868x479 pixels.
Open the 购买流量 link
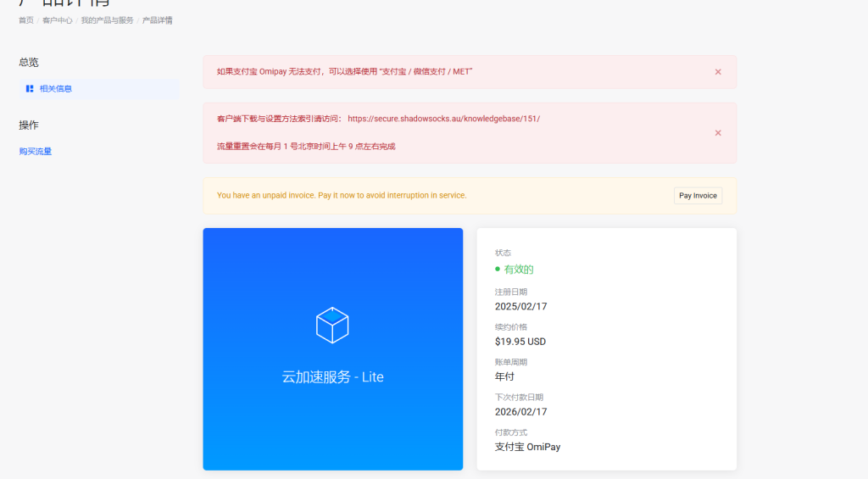click(x=36, y=151)
